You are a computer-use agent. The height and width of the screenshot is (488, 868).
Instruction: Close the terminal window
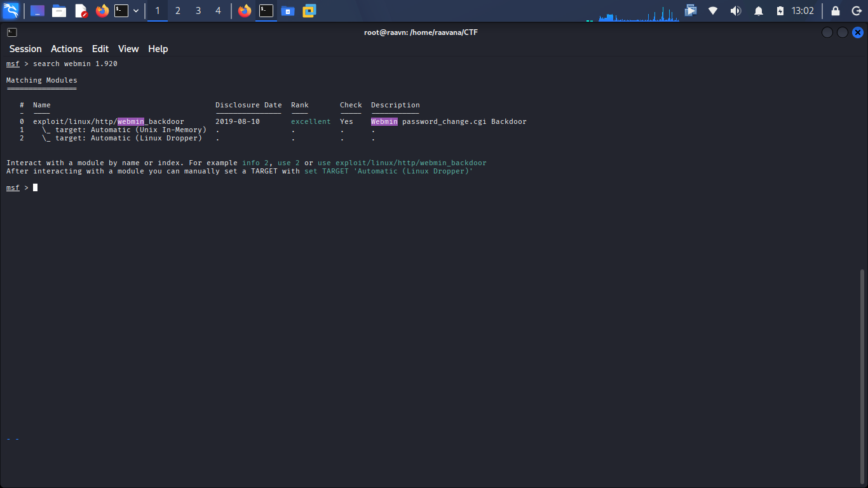pyautogui.click(x=858, y=32)
